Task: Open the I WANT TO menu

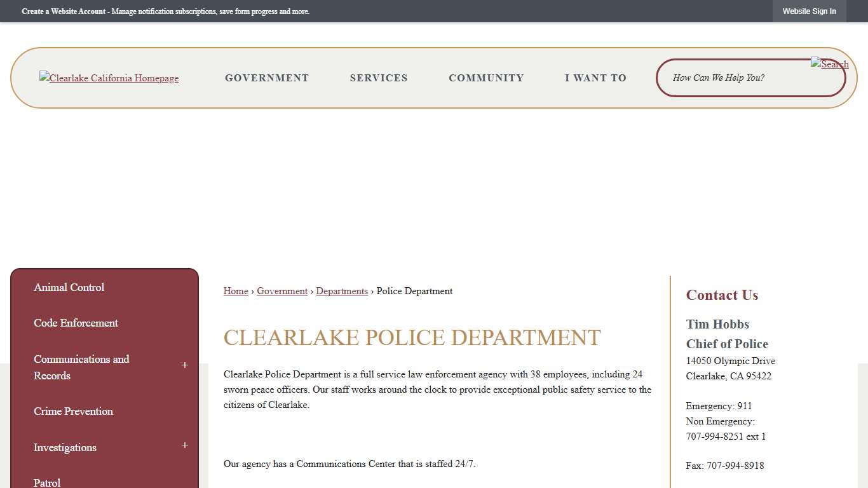Action: 595,78
